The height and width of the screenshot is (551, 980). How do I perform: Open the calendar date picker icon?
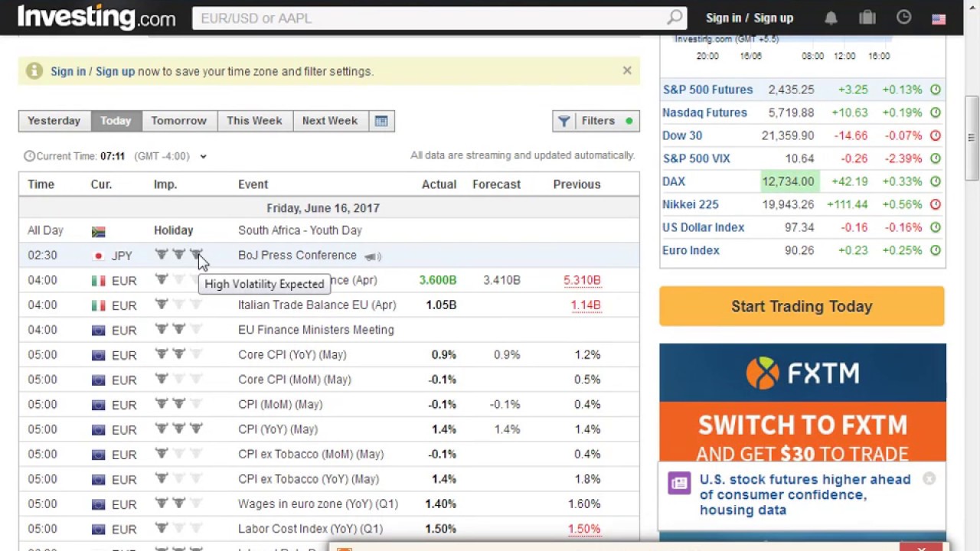[x=381, y=121]
